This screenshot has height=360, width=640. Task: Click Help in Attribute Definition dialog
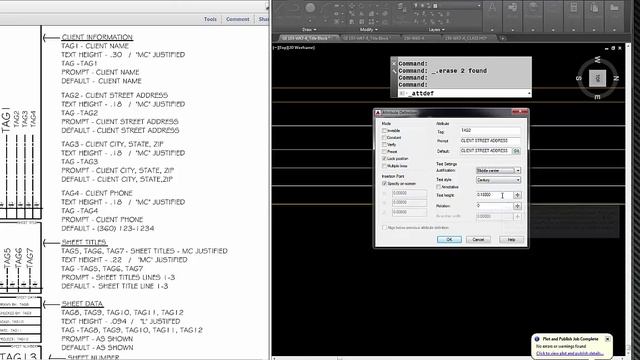pyautogui.click(x=511, y=240)
